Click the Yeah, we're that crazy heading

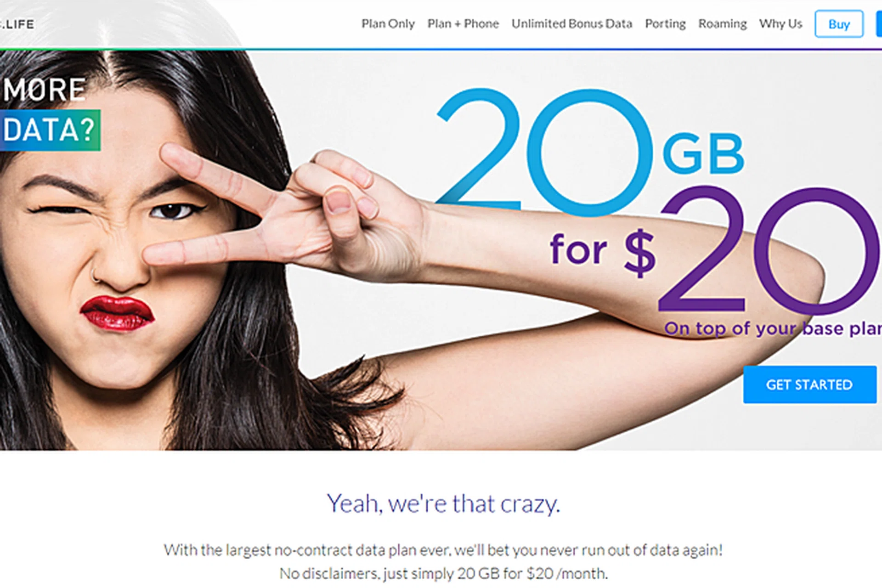coord(443,504)
